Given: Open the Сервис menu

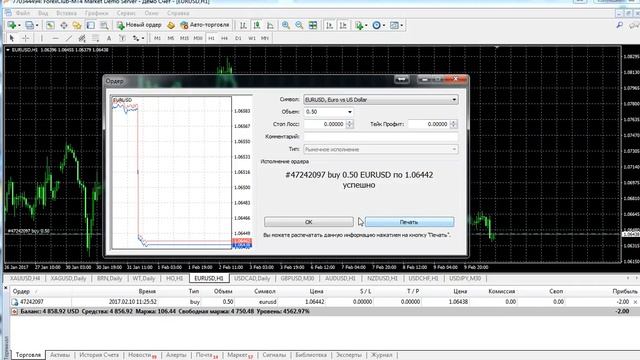Looking at the screenshot, I should [126, 13].
